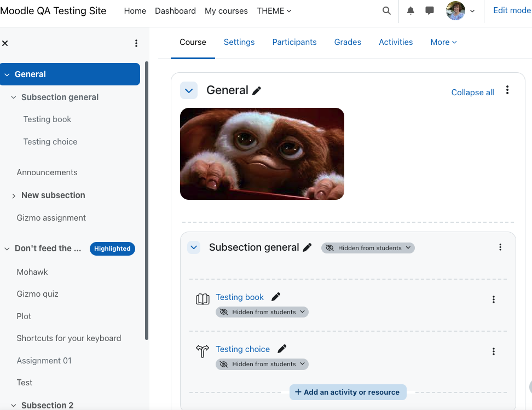Screen dimensions: 532x410
Task: Collapse General in course index
Action: pos(7,74)
